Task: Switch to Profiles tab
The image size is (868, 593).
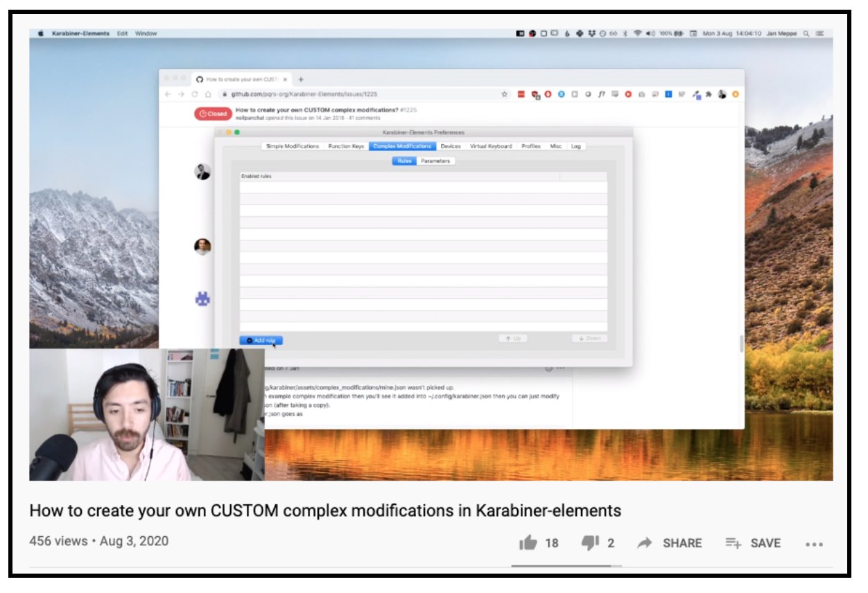Action: coord(531,146)
